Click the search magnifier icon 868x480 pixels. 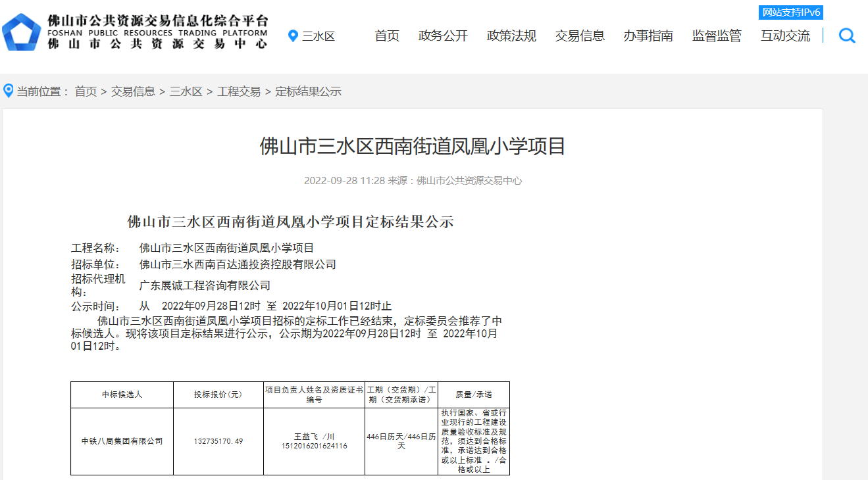pyautogui.click(x=846, y=36)
